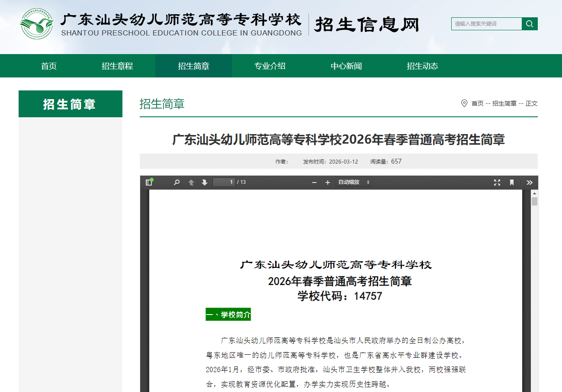Open the 自动缩放 zoom level dropdown
Viewport: 562px width, 392px height.
click(353, 182)
